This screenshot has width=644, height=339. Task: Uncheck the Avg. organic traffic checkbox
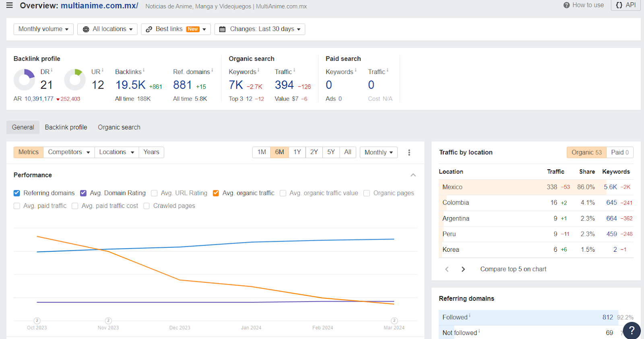(x=216, y=193)
